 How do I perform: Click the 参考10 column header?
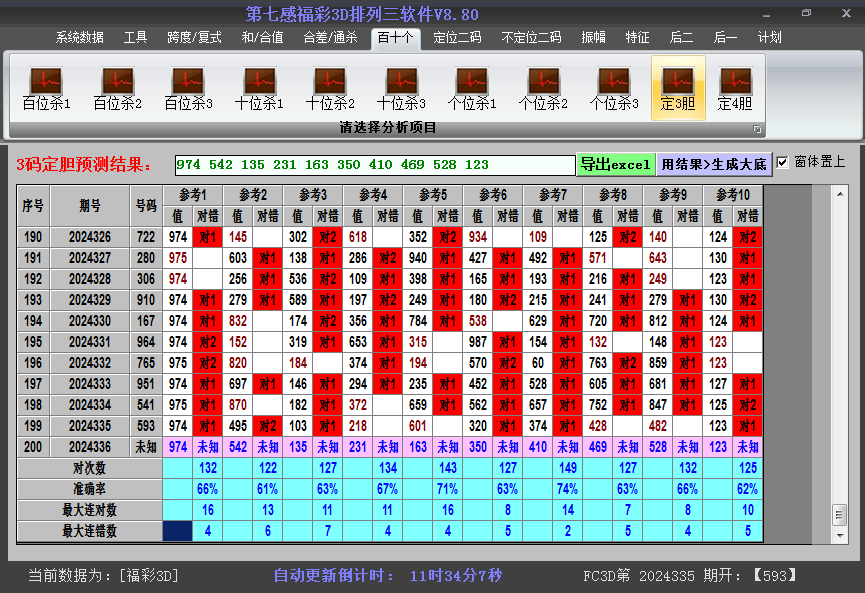[733, 195]
